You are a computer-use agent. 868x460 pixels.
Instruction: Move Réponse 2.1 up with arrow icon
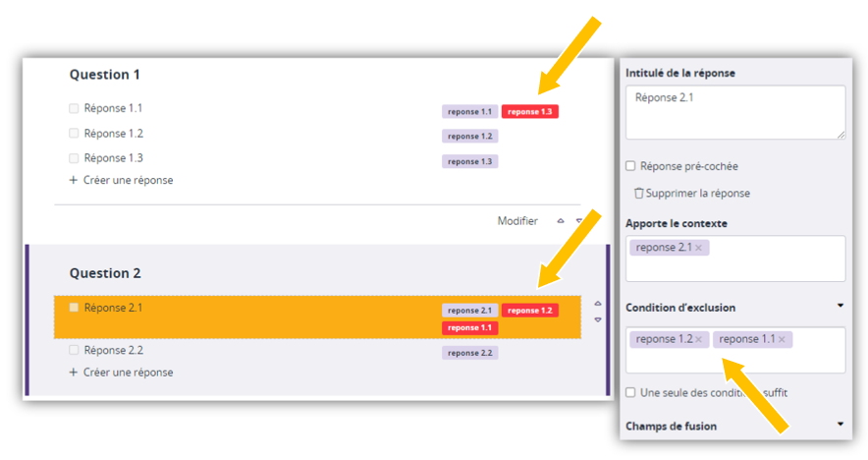598,304
